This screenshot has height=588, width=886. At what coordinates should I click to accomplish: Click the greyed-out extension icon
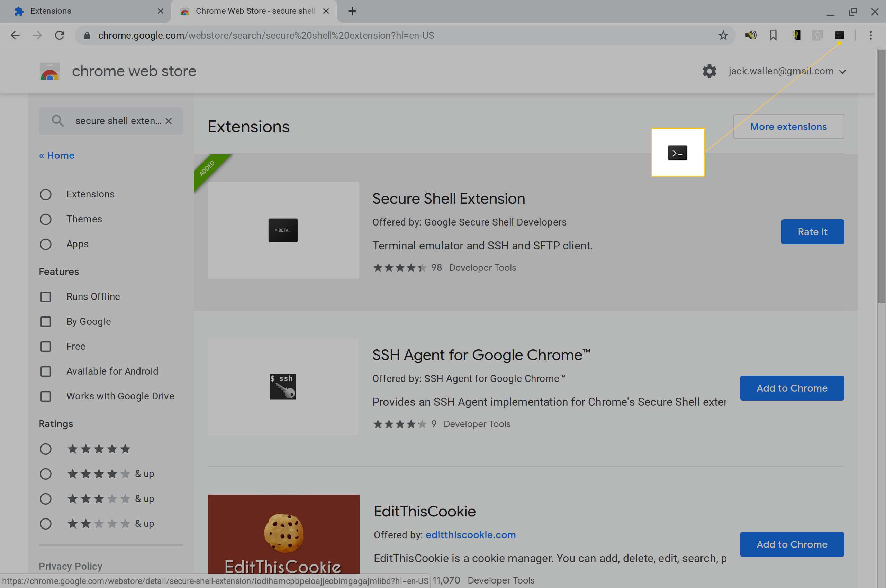coord(817,35)
